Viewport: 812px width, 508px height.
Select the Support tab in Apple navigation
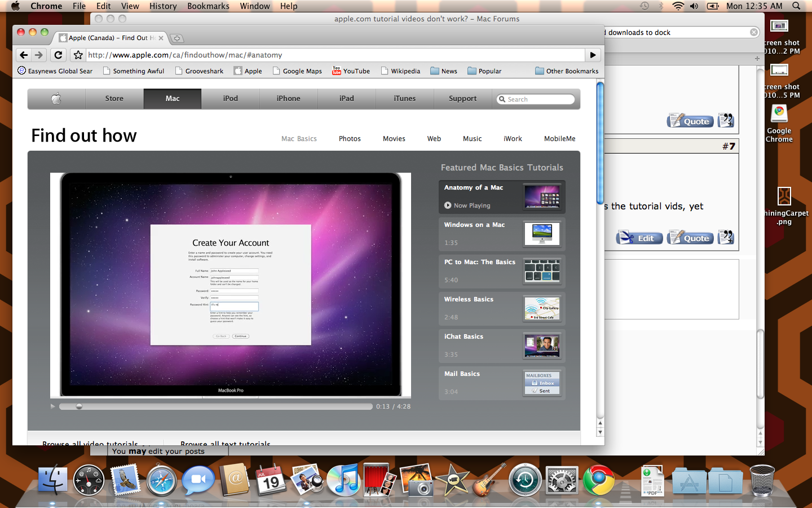coord(462,98)
